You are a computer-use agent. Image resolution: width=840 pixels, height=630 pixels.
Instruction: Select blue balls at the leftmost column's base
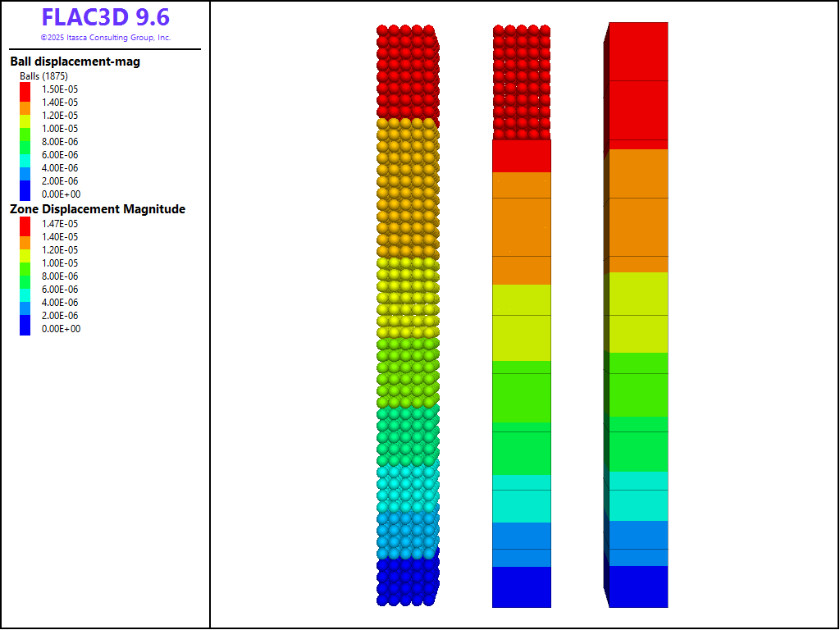pos(405,582)
